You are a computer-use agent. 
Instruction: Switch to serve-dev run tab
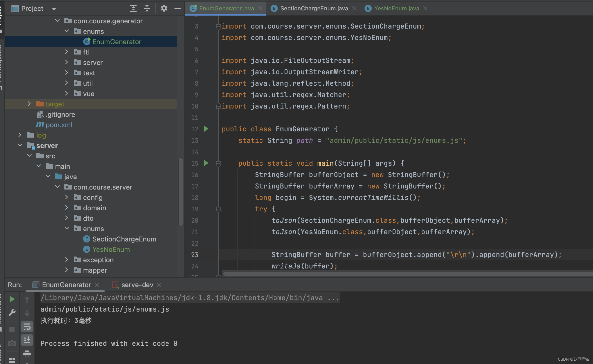(137, 285)
